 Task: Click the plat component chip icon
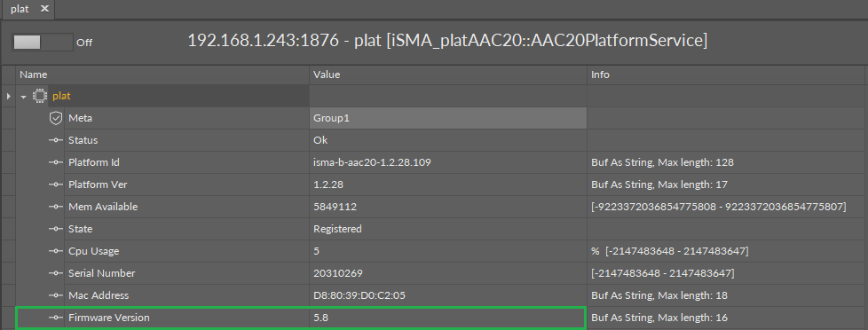(x=39, y=97)
